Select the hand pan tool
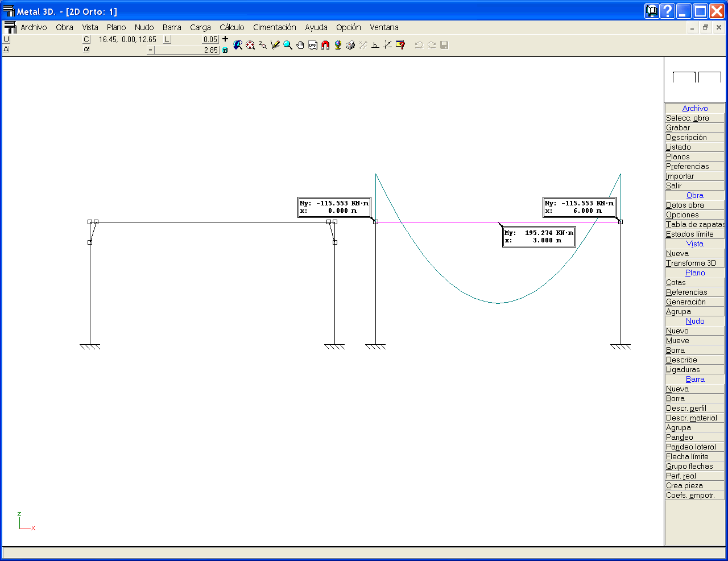The width and height of the screenshot is (728, 561). point(300,45)
